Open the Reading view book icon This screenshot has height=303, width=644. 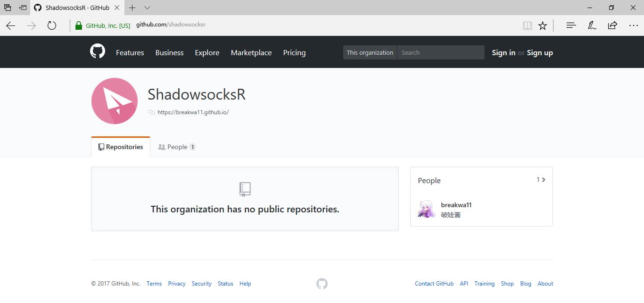click(x=528, y=25)
